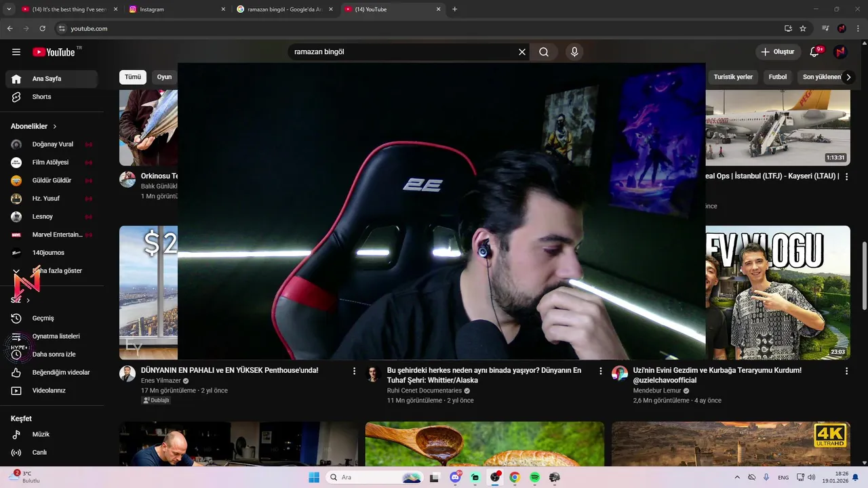Select the Oyun filter chip
The width and height of the screenshot is (868, 488).
click(x=165, y=77)
